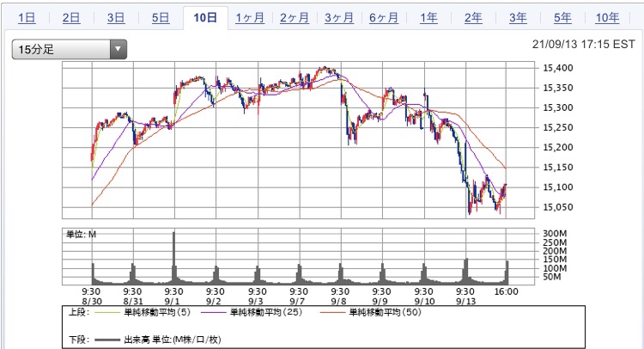
Task: Click the 9/2 date axis label
Action: pyautogui.click(x=214, y=302)
